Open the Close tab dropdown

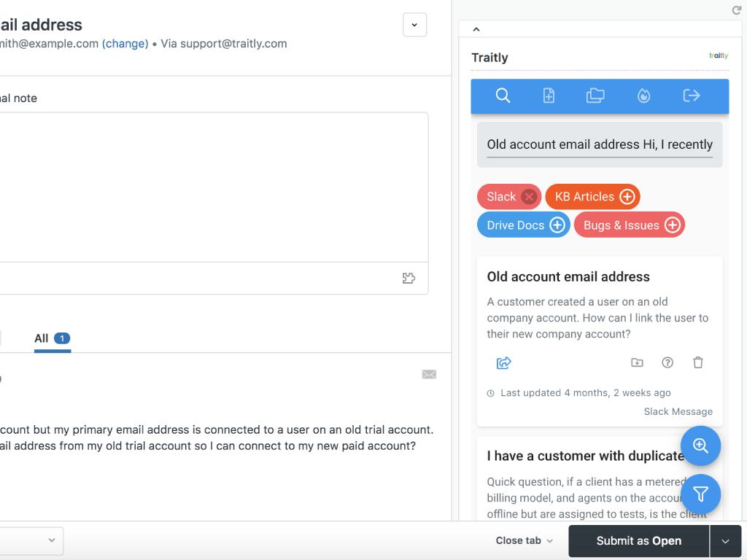click(524, 541)
